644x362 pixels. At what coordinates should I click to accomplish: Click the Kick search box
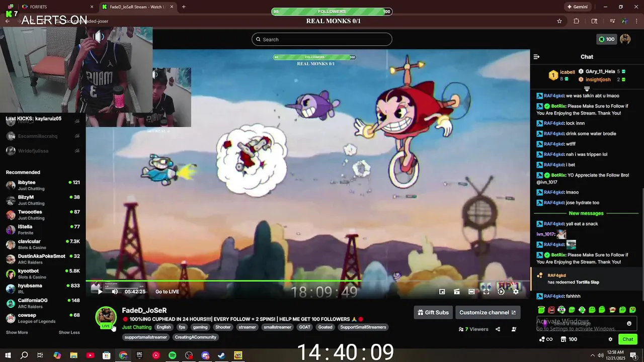coord(322,39)
